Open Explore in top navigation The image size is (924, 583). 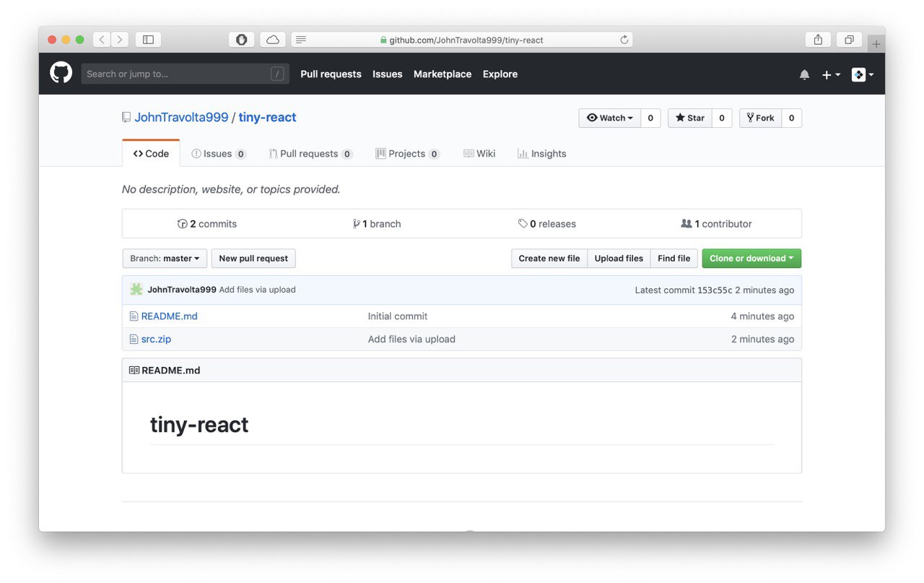[500, 74]
